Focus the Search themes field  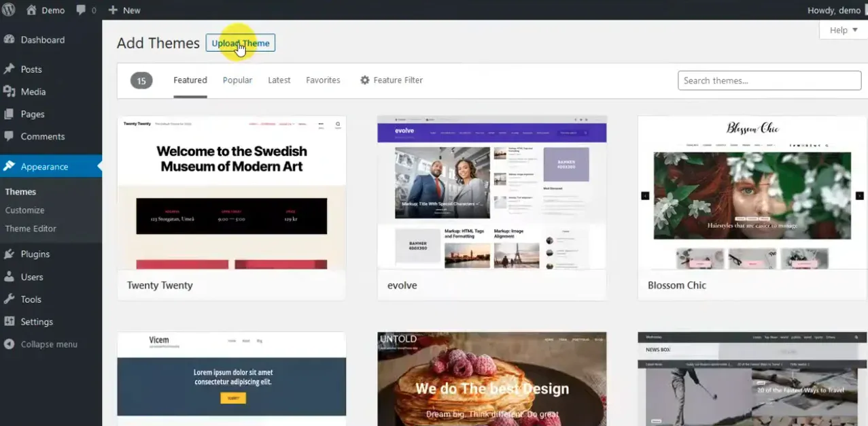769,80
